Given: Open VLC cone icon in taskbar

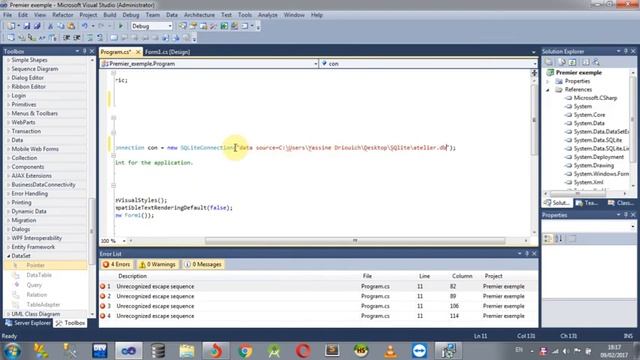Looking at the screenshot, I should click(390, 351).
